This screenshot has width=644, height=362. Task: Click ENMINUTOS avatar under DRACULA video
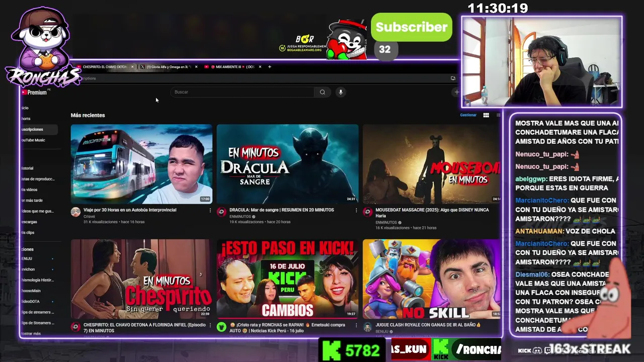(x=221, y=212)
